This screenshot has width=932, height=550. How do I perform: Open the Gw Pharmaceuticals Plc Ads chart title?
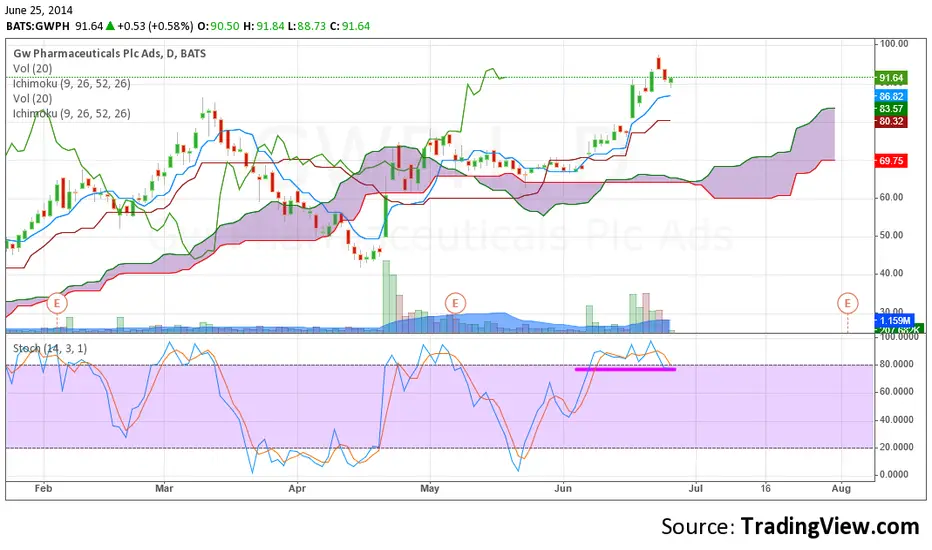point(109,54)
